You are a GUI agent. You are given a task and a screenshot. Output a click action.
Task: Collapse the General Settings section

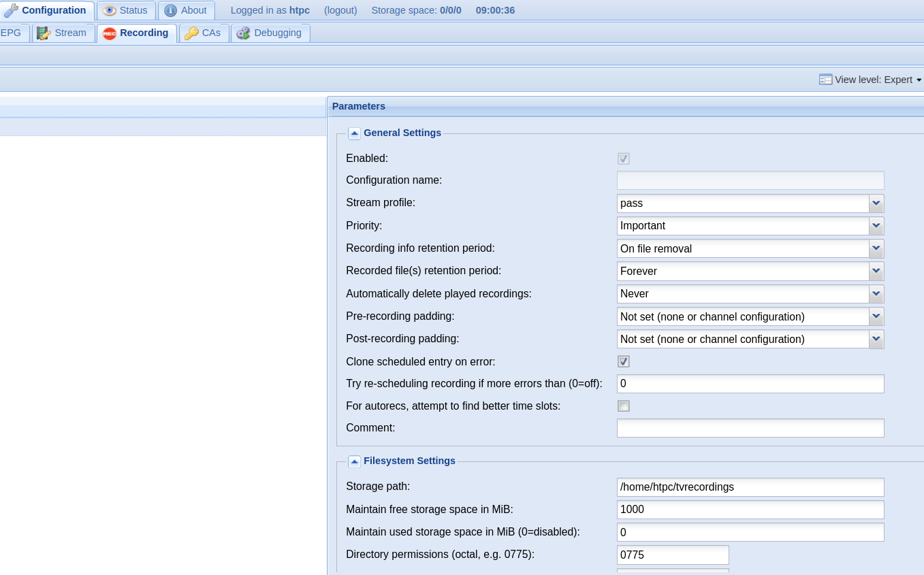tap(354, 133)
